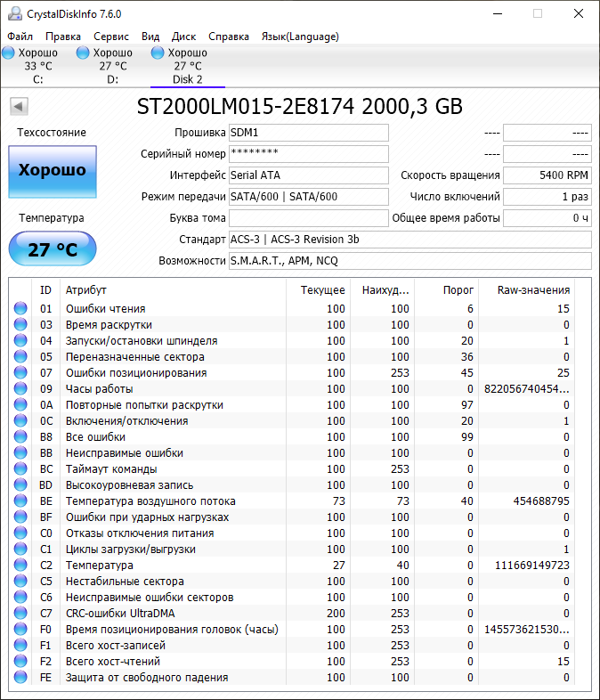This screenshot has height=700, width=600.
Task: Click the Стандарт ACS-3 Revision 3b field
Action: 410,240
